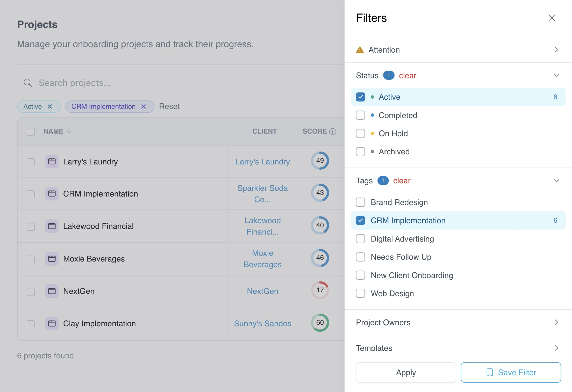This screenshot has height=392, width=572.
Task: Tick the Needs Follow Up tag checkbox
Action: point(360,257)
